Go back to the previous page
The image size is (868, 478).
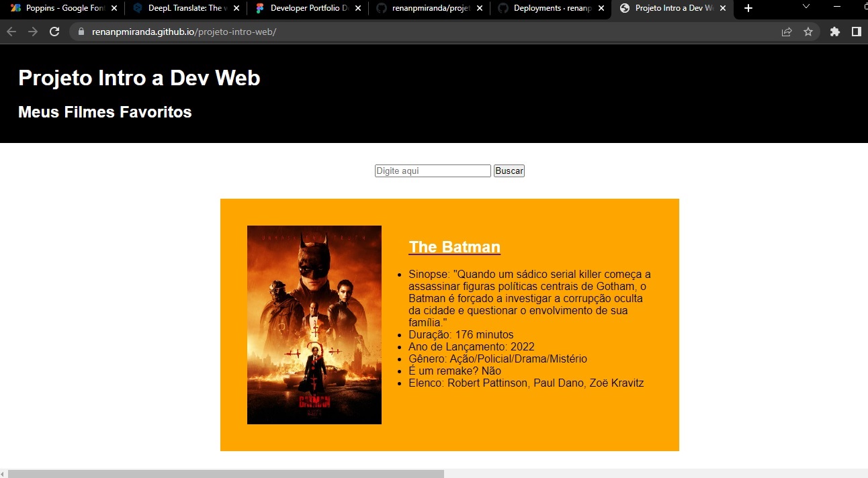tap(11, 32)
